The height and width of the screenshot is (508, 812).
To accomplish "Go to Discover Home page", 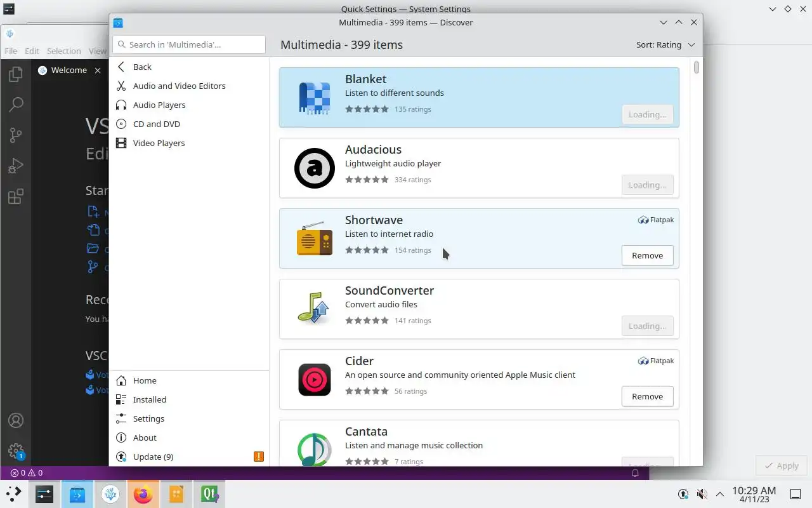I will click(189, 380).
